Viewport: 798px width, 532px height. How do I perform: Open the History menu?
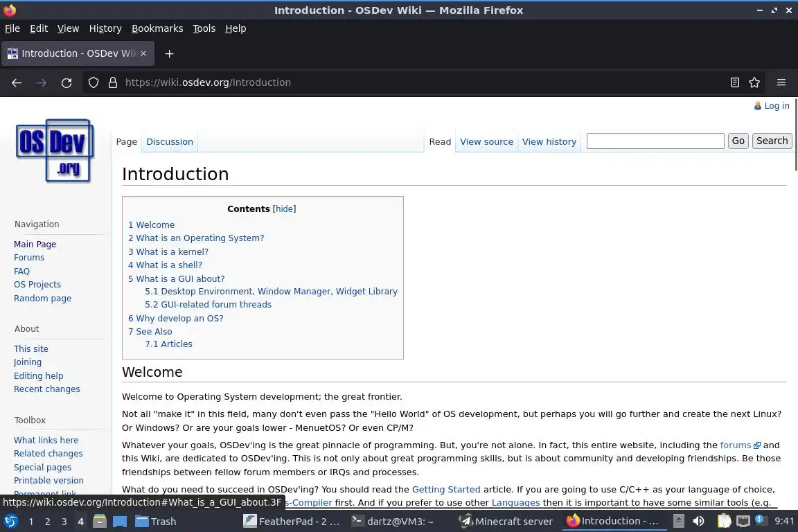coord(105,28)
